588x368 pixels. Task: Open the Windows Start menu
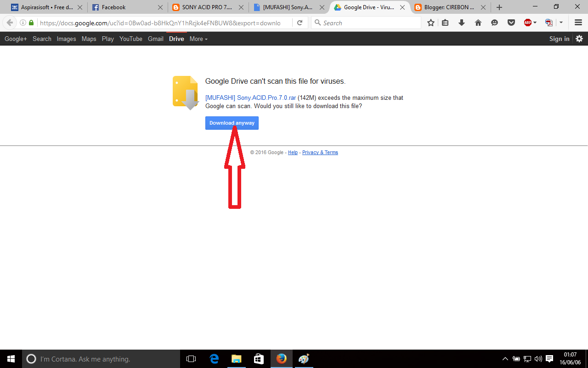[11, 359]
